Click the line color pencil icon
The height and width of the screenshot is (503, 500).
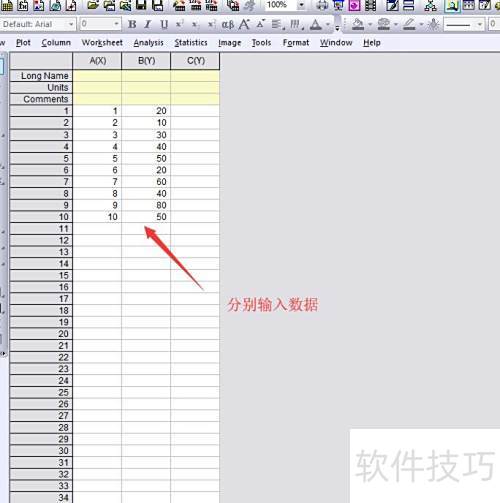[x=409, y=24]
